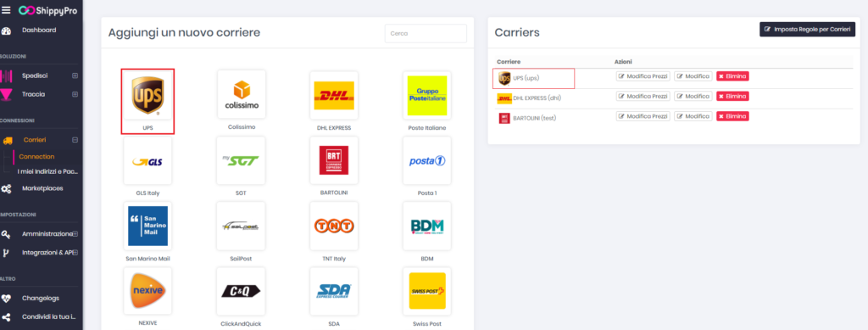
Task: Click the SDA express courier logo
Action: pos(334,291)
